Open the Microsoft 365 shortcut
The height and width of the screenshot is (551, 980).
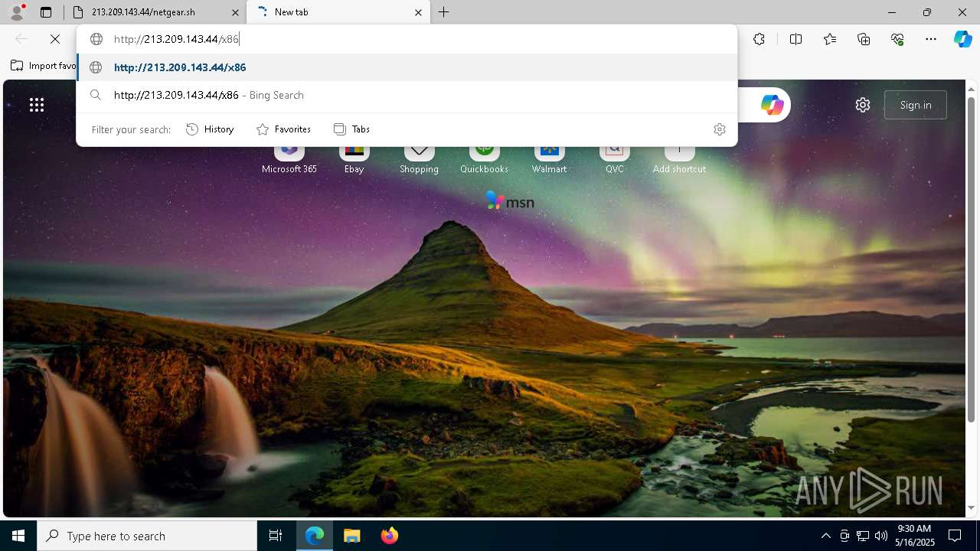coord(289,160)
